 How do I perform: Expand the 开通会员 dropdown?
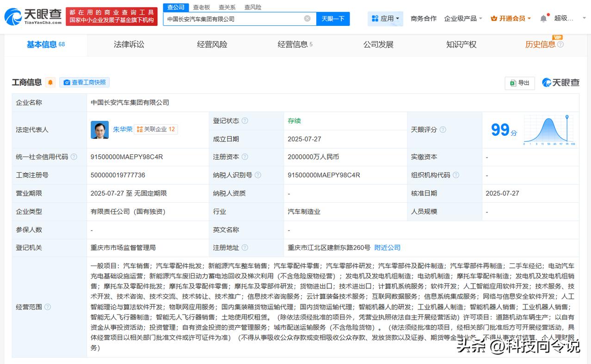[511, 18]
